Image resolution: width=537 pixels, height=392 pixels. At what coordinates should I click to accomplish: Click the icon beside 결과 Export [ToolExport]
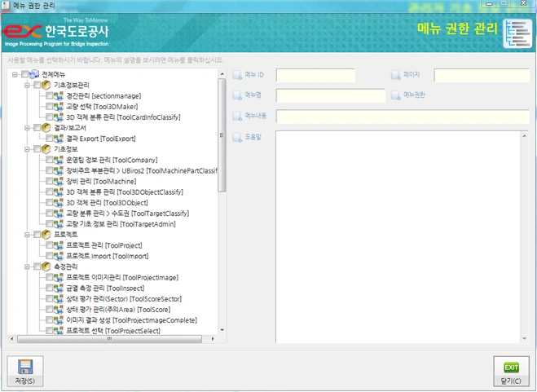[x=59, y=139]
